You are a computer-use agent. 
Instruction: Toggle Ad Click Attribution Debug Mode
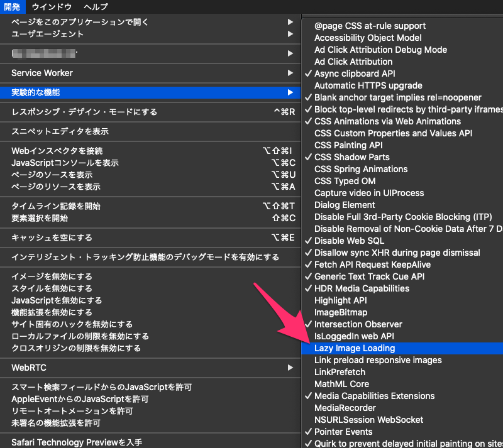(402, 50)
